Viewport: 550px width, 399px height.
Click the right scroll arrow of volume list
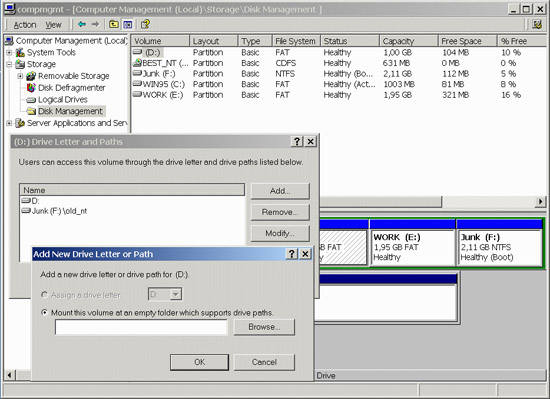541,202
